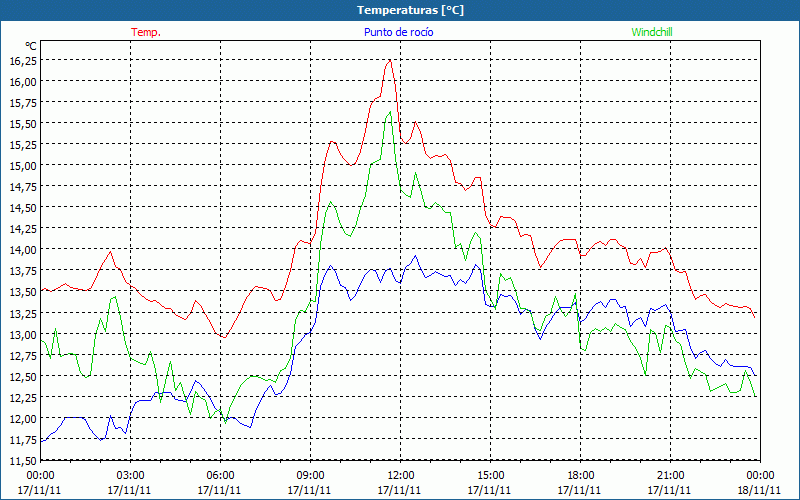The height and width of the screenshot is (500, 800).
Task: Click the 13,75 y-axis value
Action: [22, 271]
